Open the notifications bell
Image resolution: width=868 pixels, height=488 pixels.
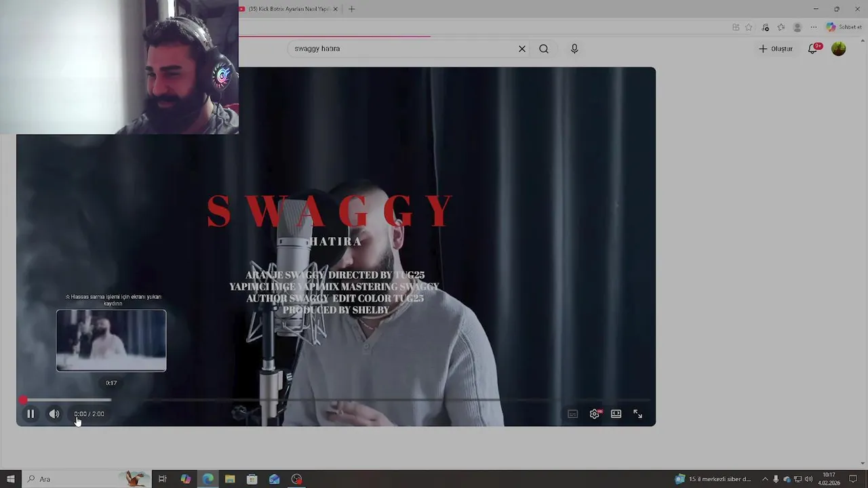(x=813, y=49)
